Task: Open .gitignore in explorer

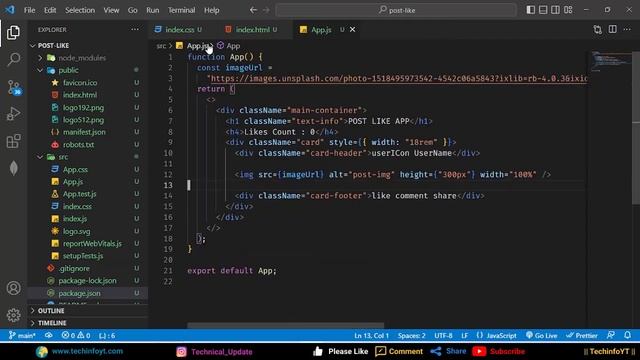Action: point(74,268)
